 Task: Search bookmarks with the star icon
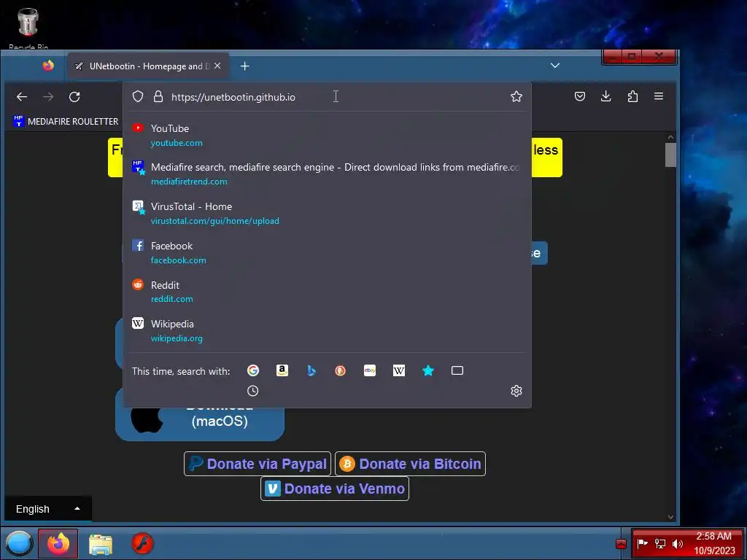coord(427,370)
